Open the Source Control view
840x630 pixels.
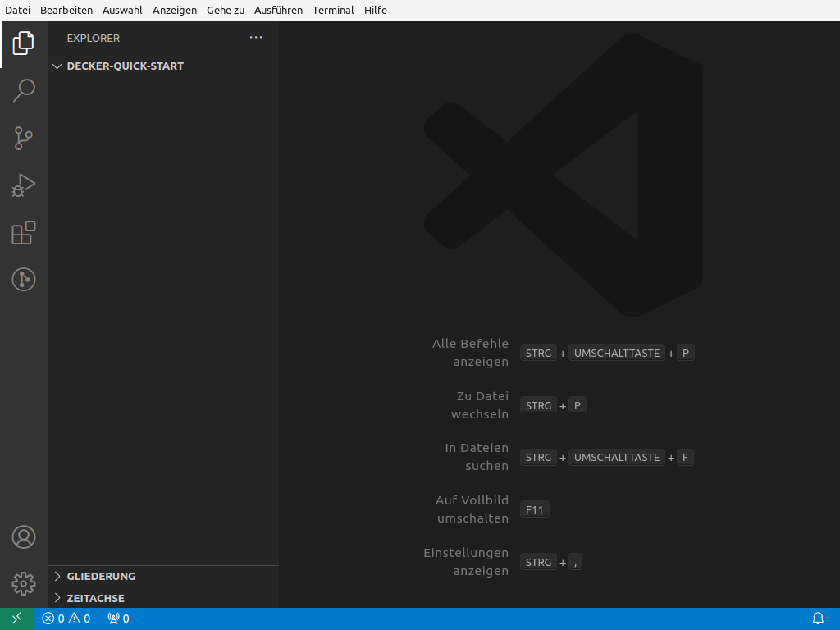pyautogui.click(x=24, y=138)
